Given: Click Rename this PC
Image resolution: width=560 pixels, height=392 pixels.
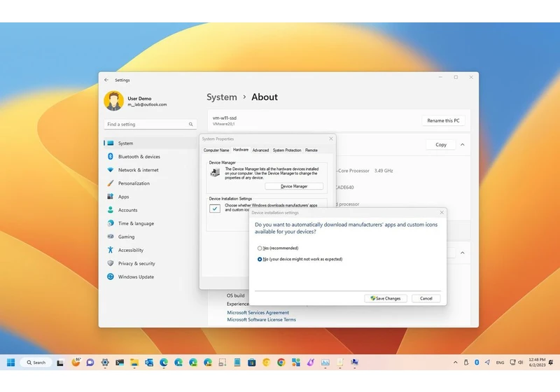Looking at the screenshot, I should [443, 120].
